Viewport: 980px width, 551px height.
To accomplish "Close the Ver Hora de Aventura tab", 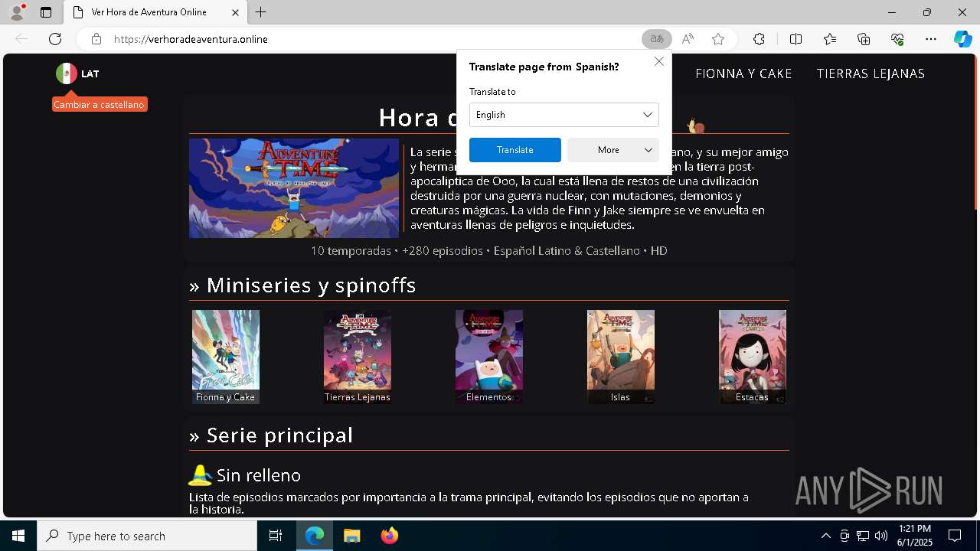I will coord(235,12).
